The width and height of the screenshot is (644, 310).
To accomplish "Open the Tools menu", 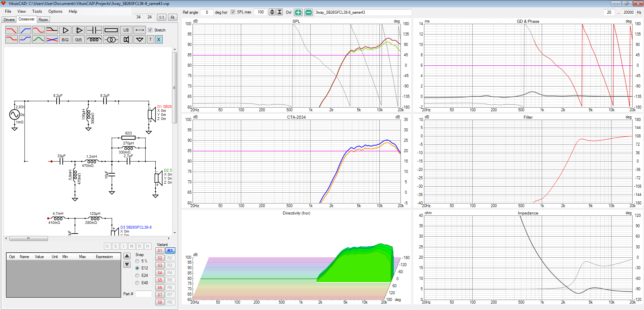I will click(37, 11).
